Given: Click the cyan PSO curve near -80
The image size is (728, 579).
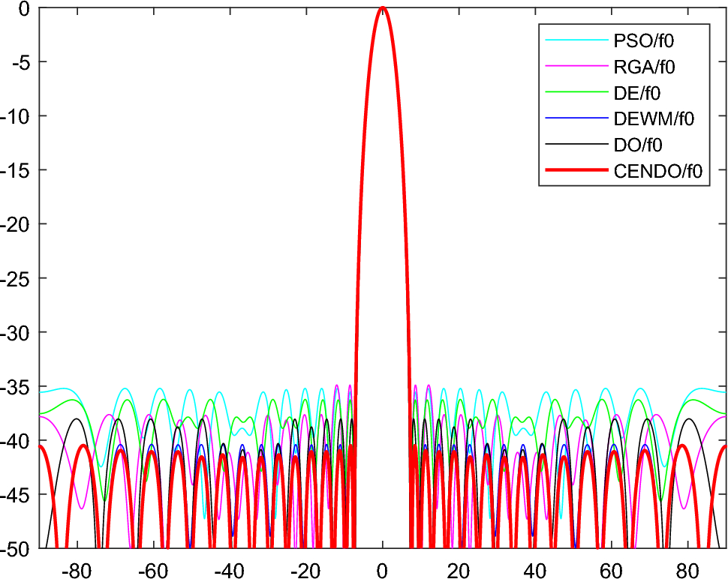Looking at the screenshot, I should click(x=78, y=391).
